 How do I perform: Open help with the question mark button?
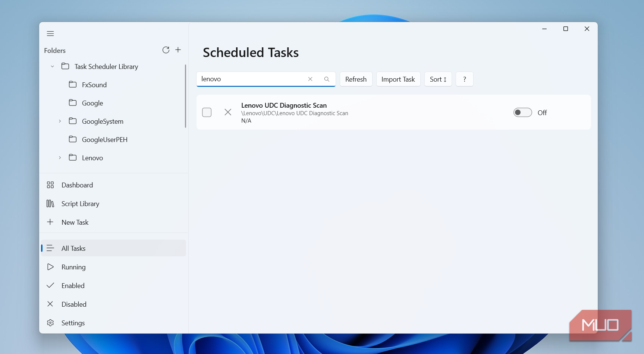pyautogui.click(x=465, y=79)
